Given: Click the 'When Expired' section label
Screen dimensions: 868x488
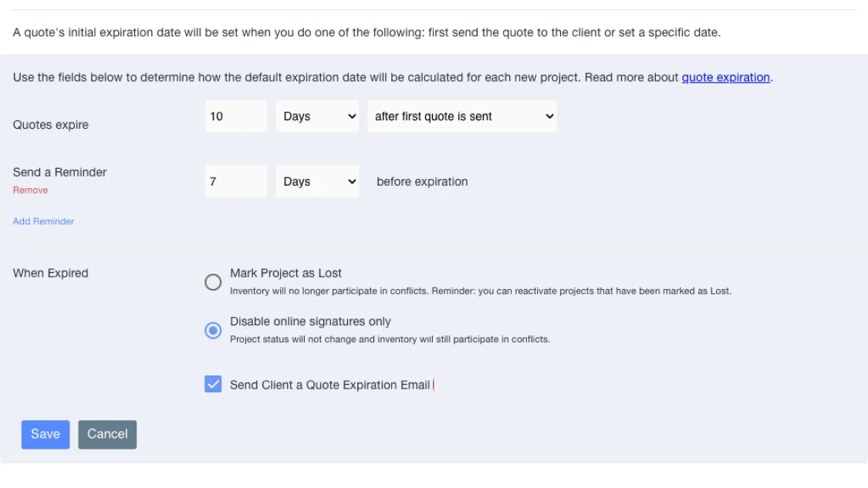Looking at the screenshot, I should (x=51, y=273).
